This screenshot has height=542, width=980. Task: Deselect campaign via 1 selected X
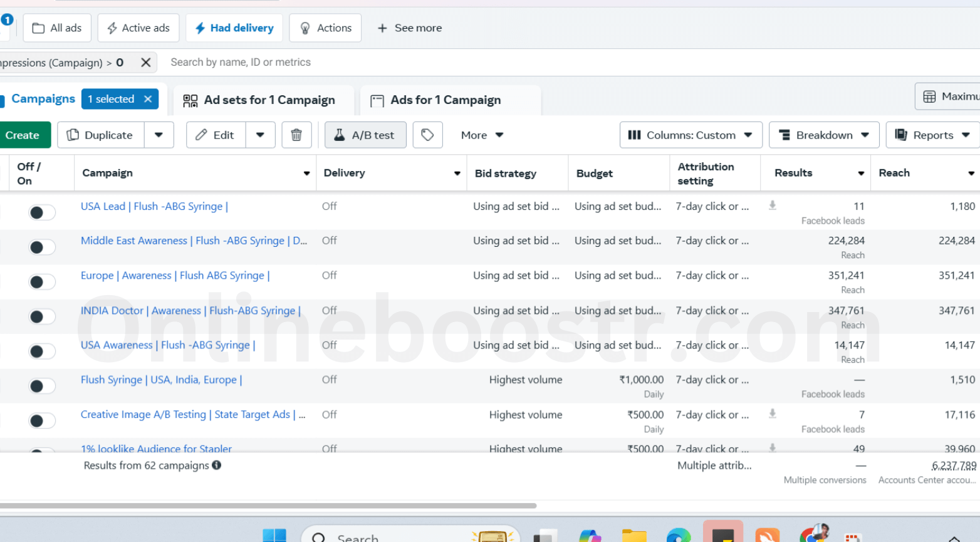pyautogui.click(x=148, y=99)
